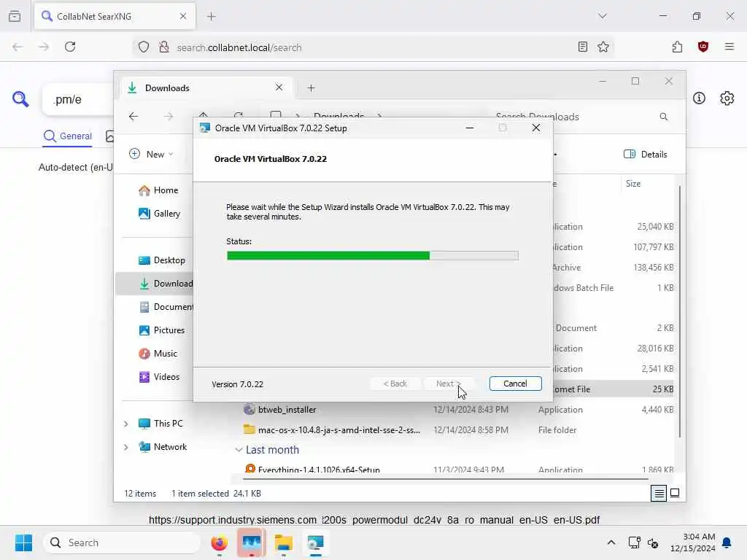Click the Search Downloads magnifier icon

(664, 117)
